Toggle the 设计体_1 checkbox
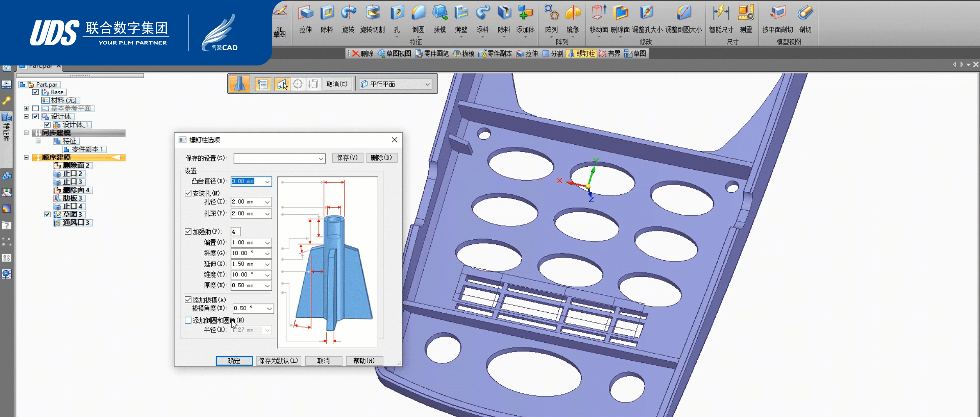 [x=47, y=125]
